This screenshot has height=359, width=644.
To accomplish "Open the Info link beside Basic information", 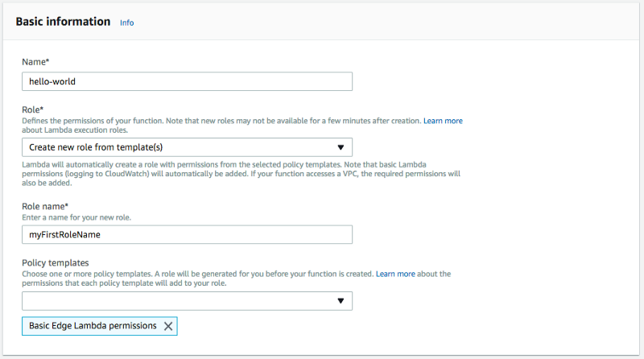I will (127, 23).
